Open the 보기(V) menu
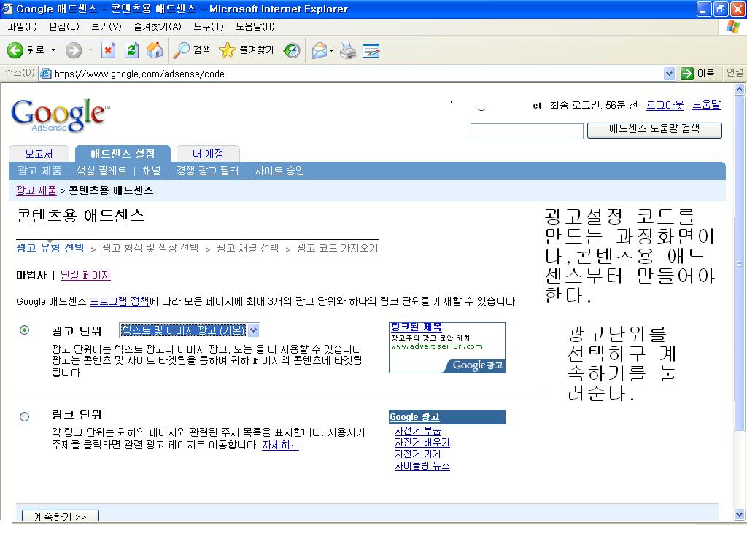 pos(107,27)
